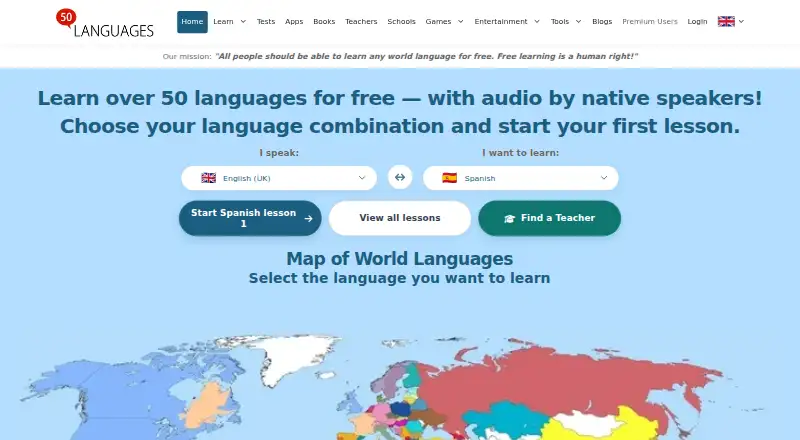Click the 'Our mission:' statement text
Viewport: 800px width, 440px height.
400,56
